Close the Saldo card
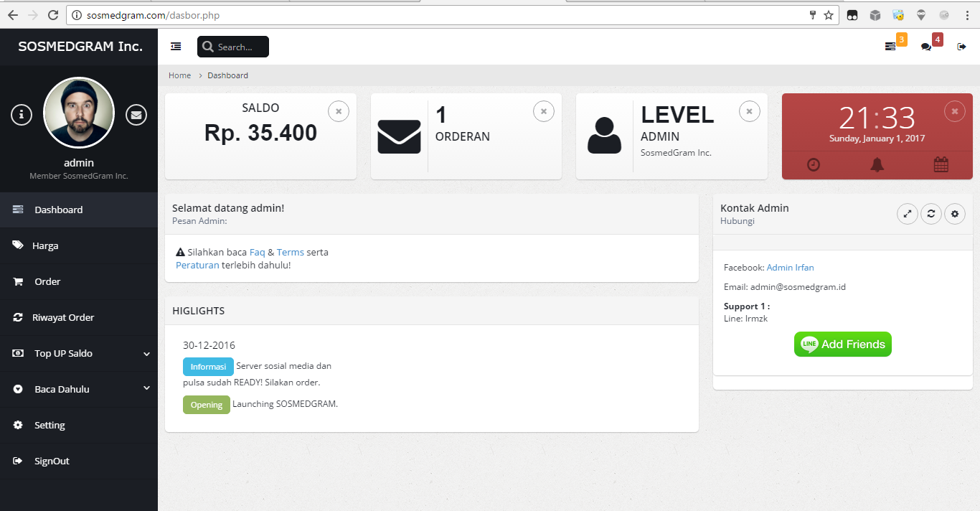Image resolution: width=980 pixels, height=511 pixels. [339, 111]
